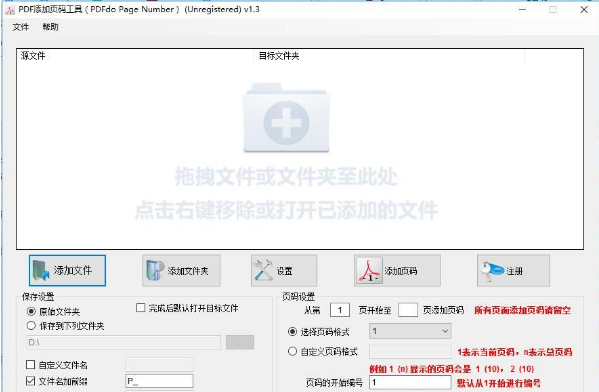Viewport: 599px width, 392px height.
Task: Click the 添加页码 (Add Page Number) button
Action: (397, 271)
